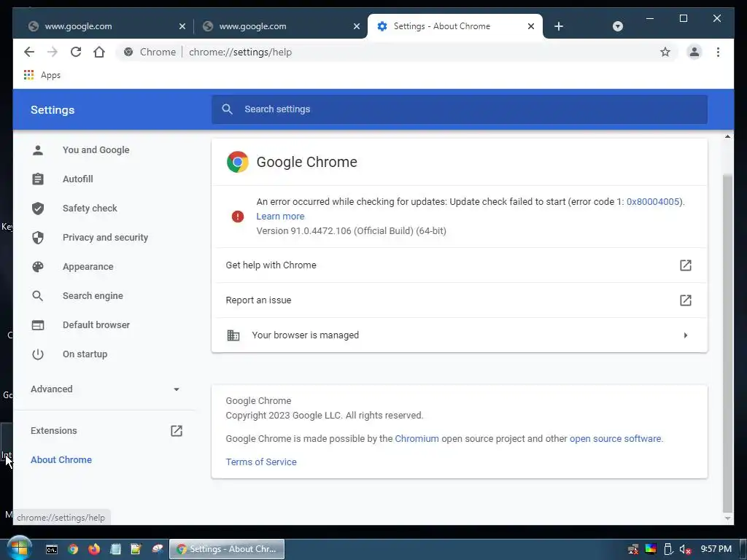Click the magnifier icon beside Search engine
Image resolution: width=747 pixels, height=560 pixels.
pos(38,296)
